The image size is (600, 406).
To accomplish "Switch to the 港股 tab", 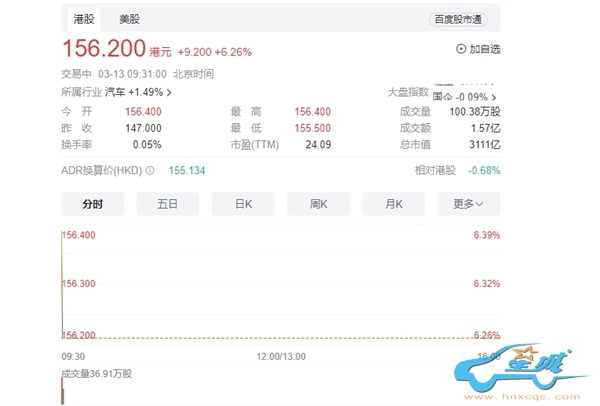I will click(x=84, y=19).
